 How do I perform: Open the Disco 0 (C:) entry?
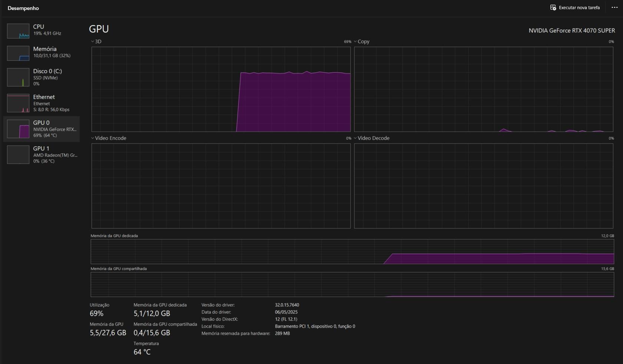[42, 77]
